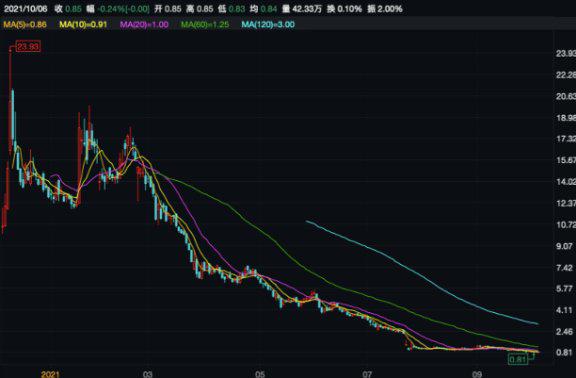Select the 09 month label on time axis
This screenshot has height=378, width=576.
click(477, 374)
